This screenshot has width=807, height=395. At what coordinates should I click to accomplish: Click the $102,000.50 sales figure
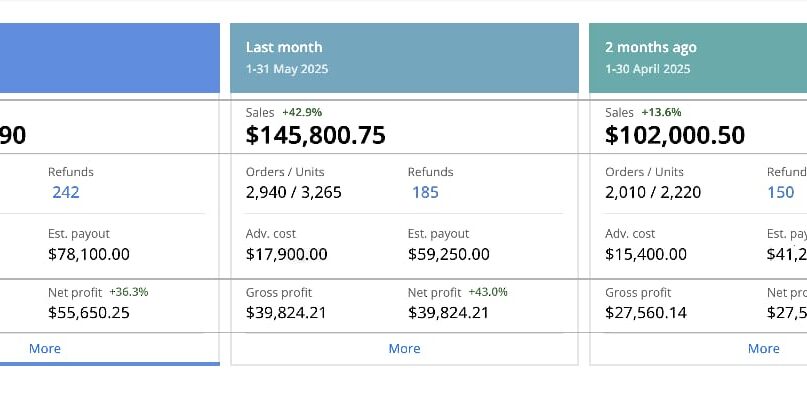[675, 135]
